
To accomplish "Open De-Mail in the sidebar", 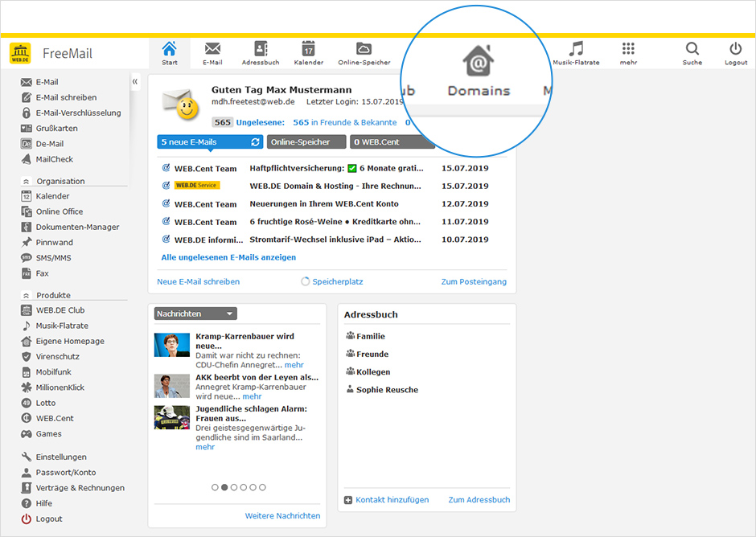I will [x=43, y=144].
